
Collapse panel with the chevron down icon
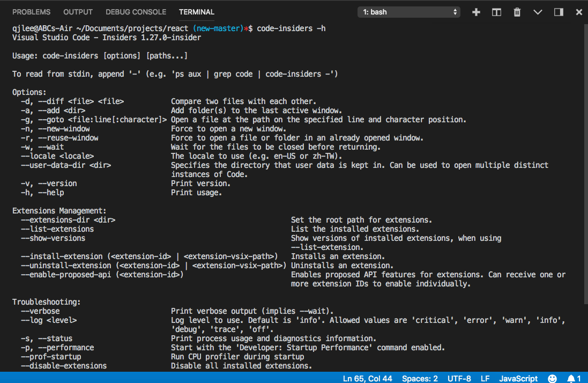click(x=538, y=12)
